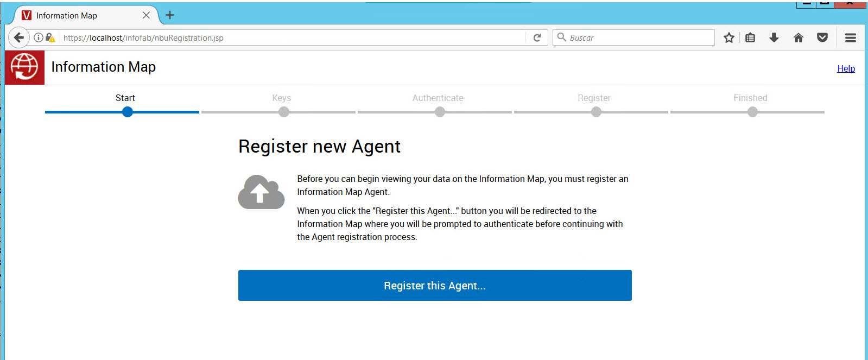Click Register this Agent button

click(x=435, y=286)
